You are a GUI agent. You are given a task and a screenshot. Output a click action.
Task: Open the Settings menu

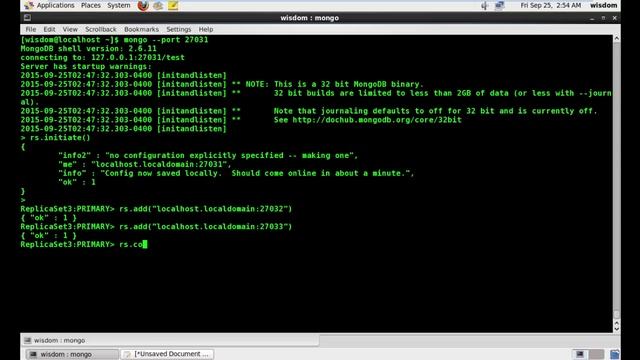point(178,29)
